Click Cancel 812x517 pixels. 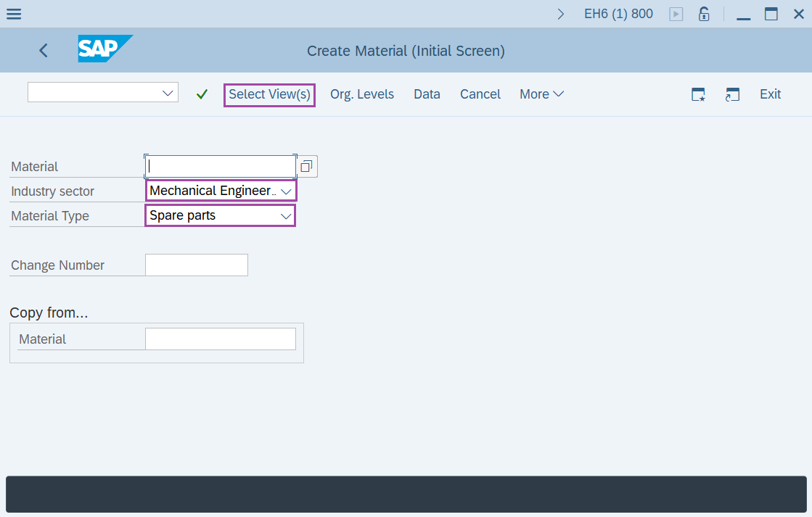click(480, 94)
